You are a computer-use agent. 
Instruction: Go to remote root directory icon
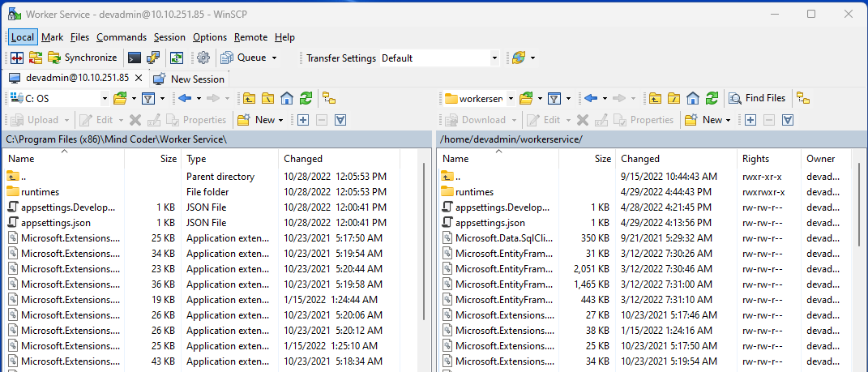pos(674,99)
